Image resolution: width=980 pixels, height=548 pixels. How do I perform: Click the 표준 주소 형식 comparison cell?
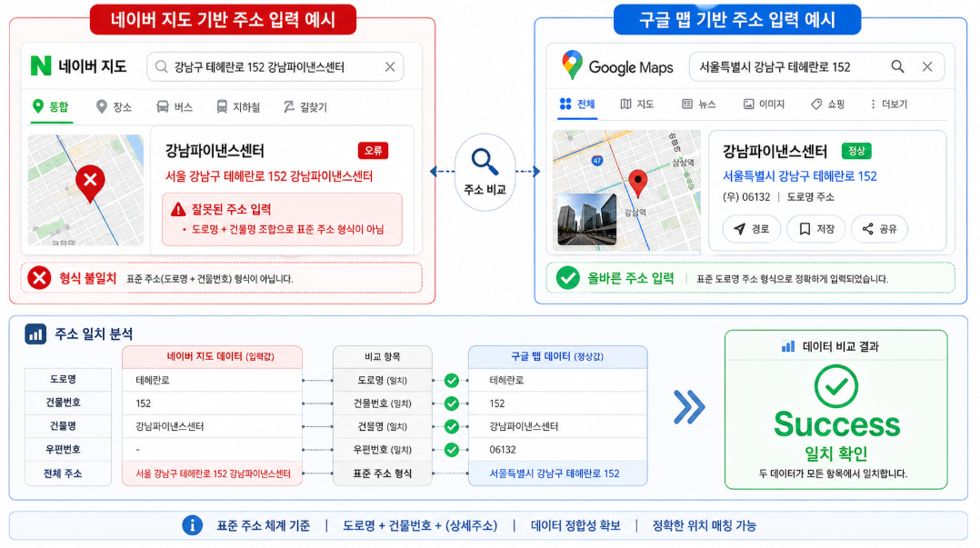click(383, 473)
